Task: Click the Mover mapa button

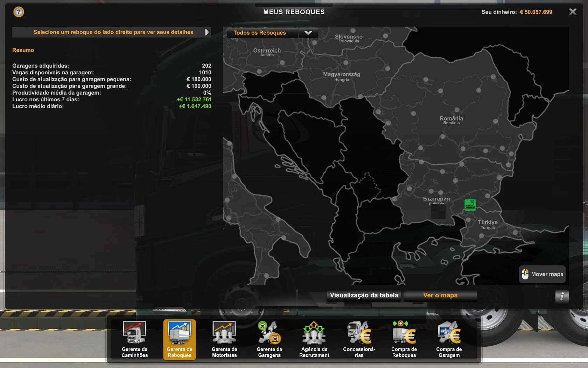Action: (542, 274)
